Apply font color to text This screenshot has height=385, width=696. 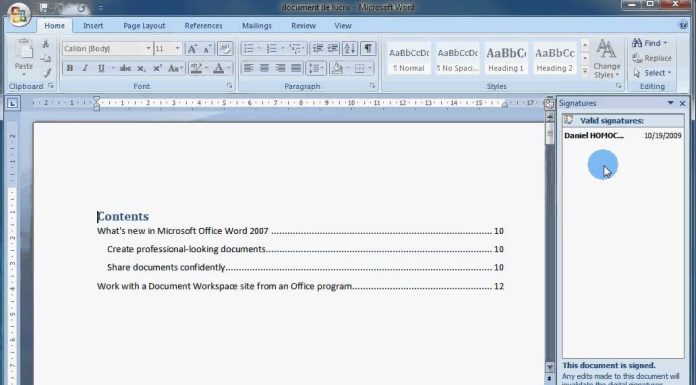[x=218, y=68]
